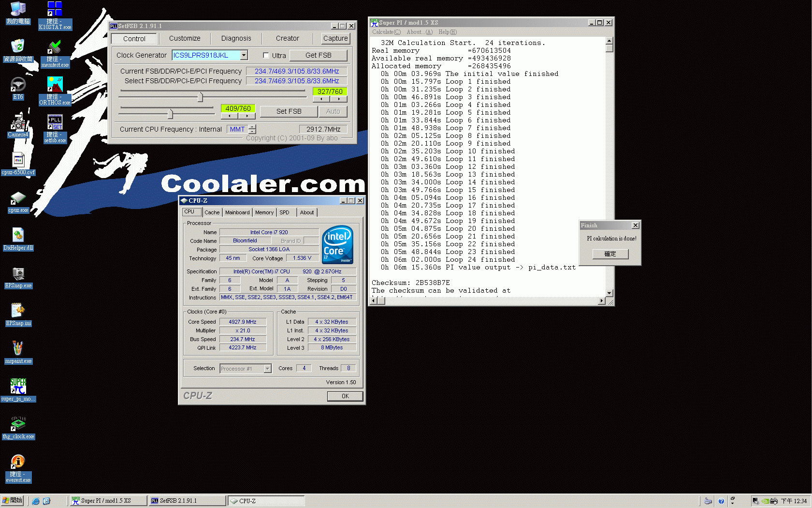Open the My Computer desktop icon
Image resolution: width=812 pixels, height=508 pixels.
pos(18,13)
